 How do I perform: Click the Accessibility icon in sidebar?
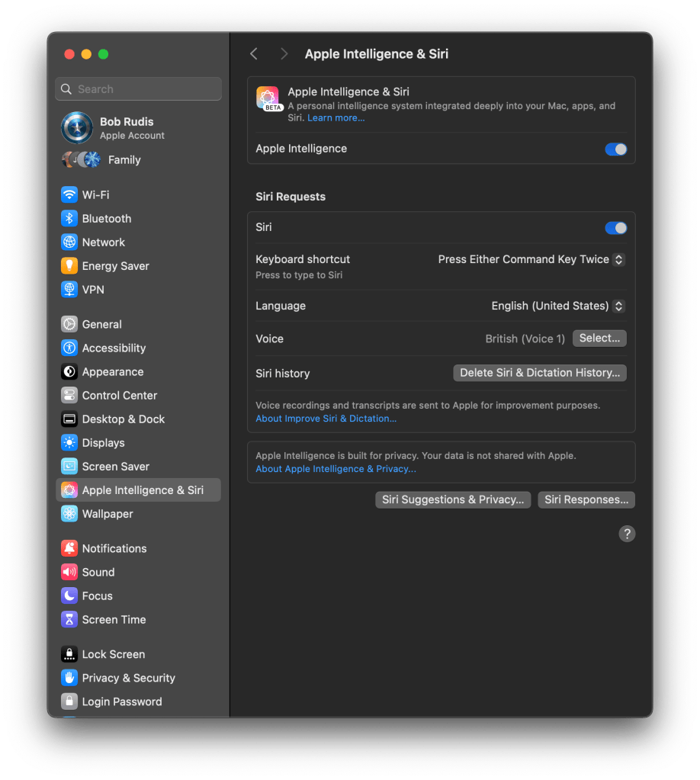[69, 348]
